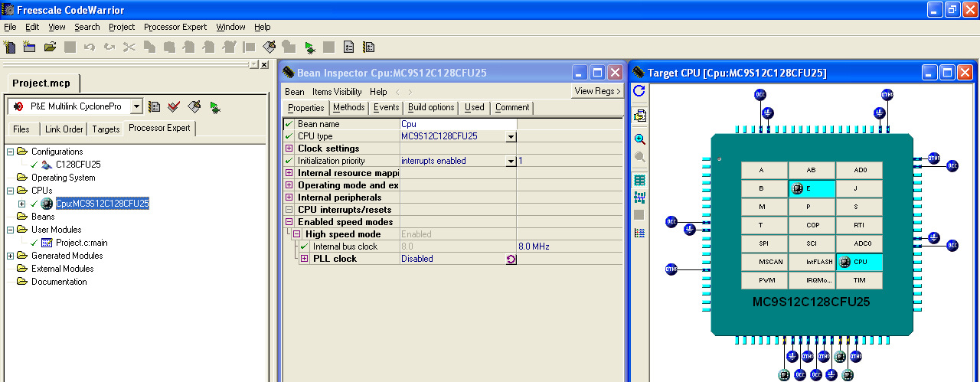Open the interrupts enabled dropdown arrow
This screenshot has width=980, height=382.
(511, 161)
